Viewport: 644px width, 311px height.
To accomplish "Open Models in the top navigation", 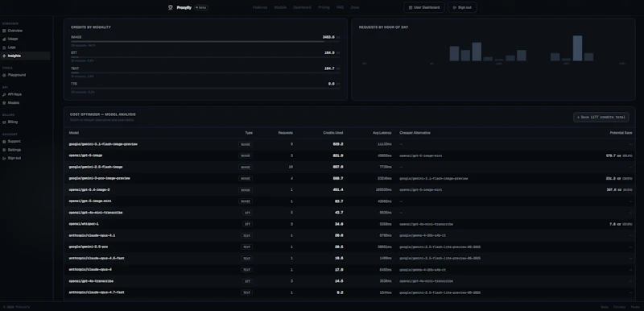I will [x=280, y=7].
